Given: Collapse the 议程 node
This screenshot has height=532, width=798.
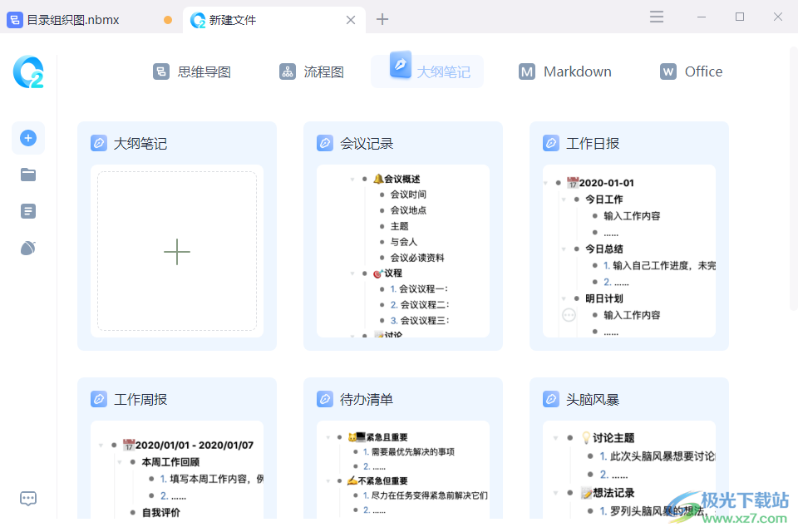Looking at the screenshot, I should point(352,273).
